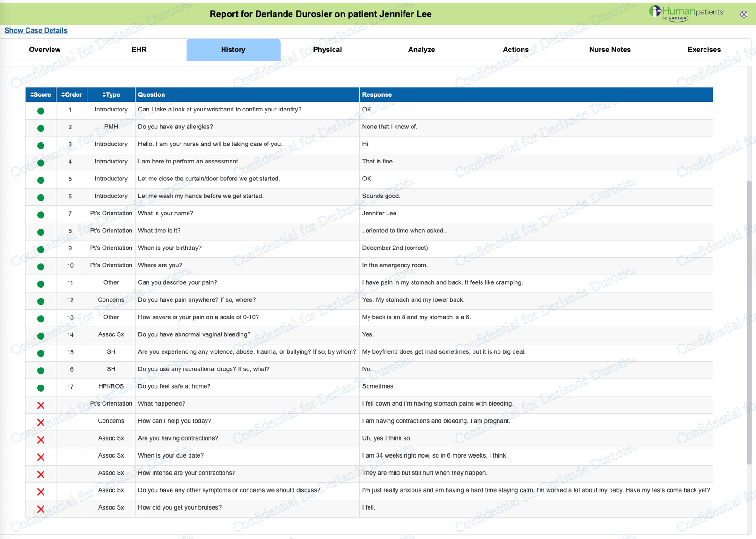Click the red X beside 'How did you get your bruises?'
The width and height of the screenshot is (756, 539).
click(x=41, y=509)
